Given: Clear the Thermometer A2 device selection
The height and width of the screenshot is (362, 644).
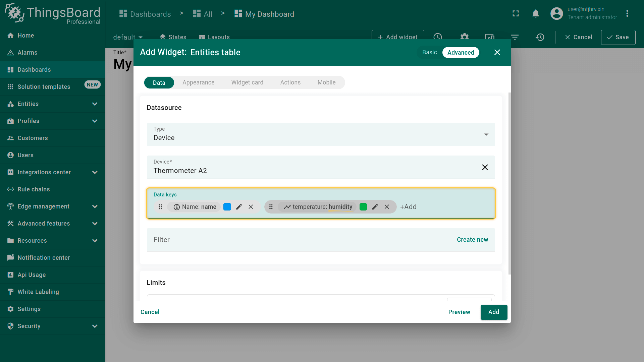Looking at the screenshot, I should point(485,167).
